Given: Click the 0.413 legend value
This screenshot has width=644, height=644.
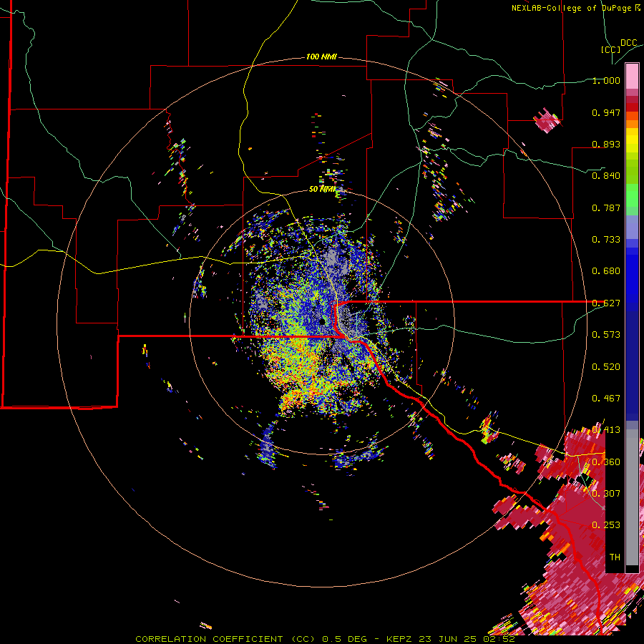Looking at the screenshot, I should click(x=606, y=430).
